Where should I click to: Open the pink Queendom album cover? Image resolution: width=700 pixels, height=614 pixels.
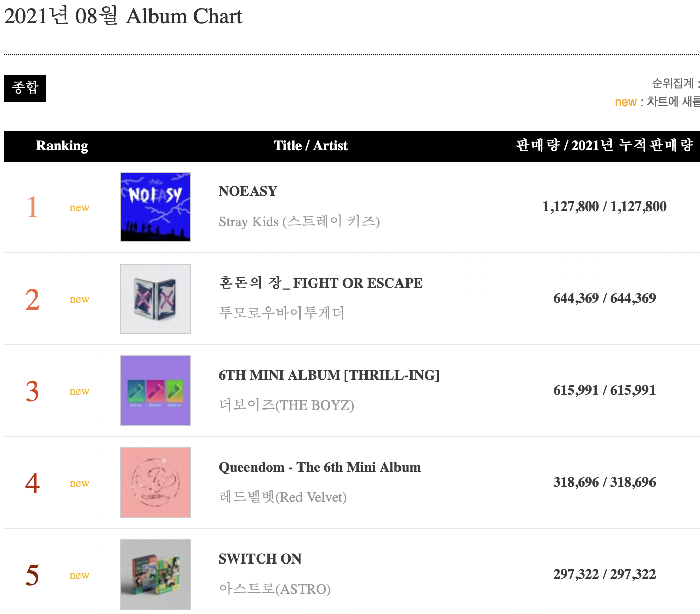click(x=156, y=483)
